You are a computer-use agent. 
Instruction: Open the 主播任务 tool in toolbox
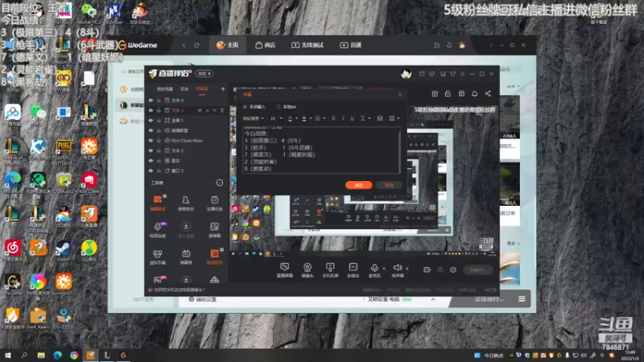(x=214, y=204)
